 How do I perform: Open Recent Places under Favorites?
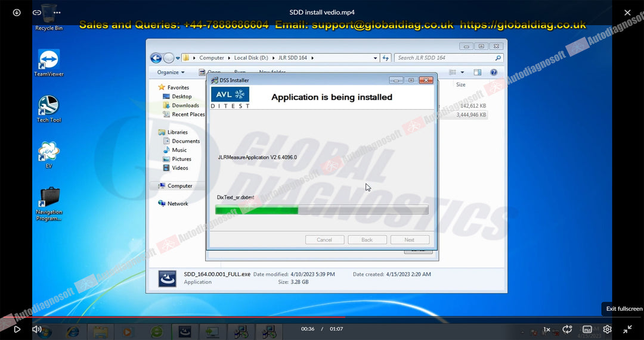tap(184, 114)
